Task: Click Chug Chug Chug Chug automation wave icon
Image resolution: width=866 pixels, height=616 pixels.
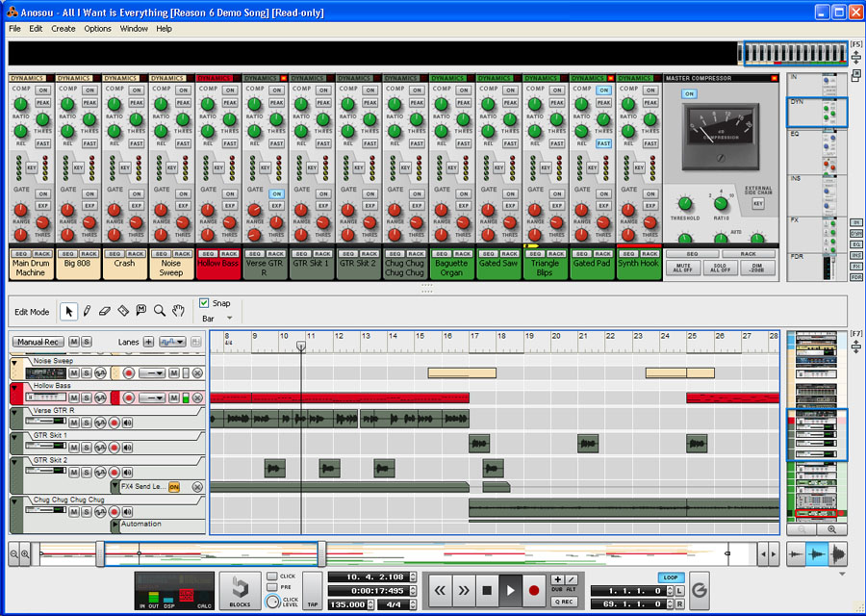Action: click(100, 512)
